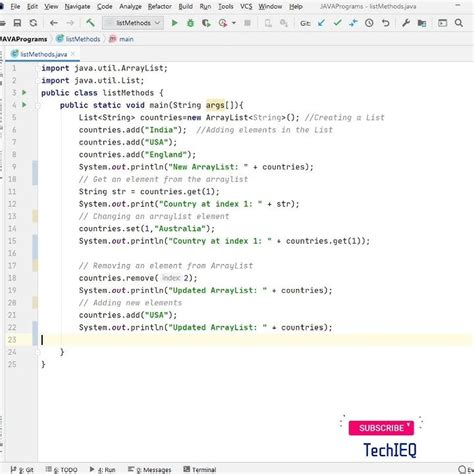Image resolution: width=474 pixels, height=474 pixels.
Task: Click Rollback undo arrow icon
Action: 385,23
